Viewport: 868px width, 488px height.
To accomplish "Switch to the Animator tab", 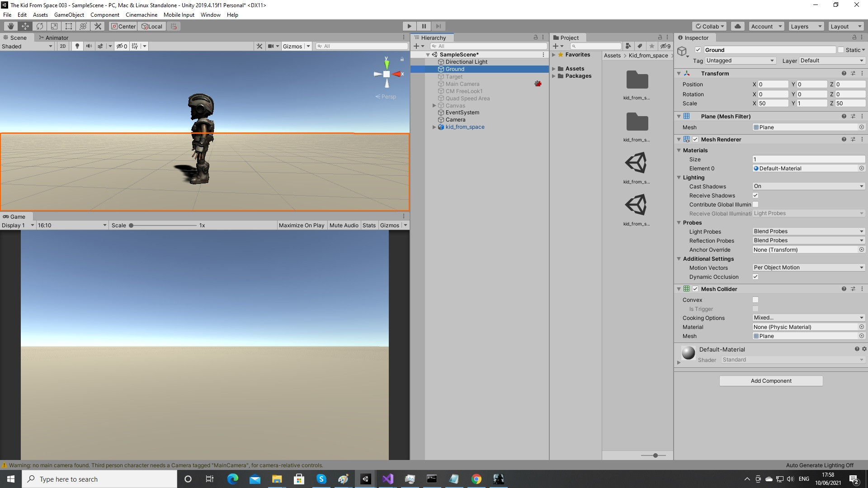I will tap(54, 38).
